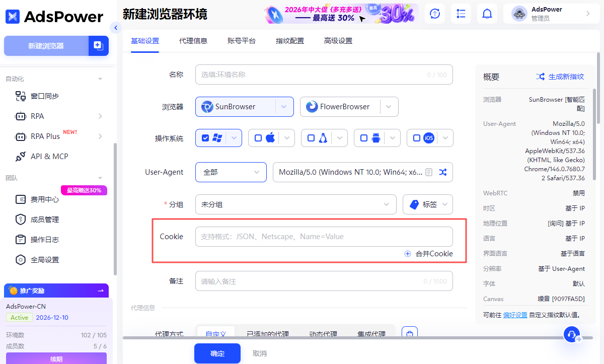Uncheck the Windows operating system checkbox

coord(205,138)
